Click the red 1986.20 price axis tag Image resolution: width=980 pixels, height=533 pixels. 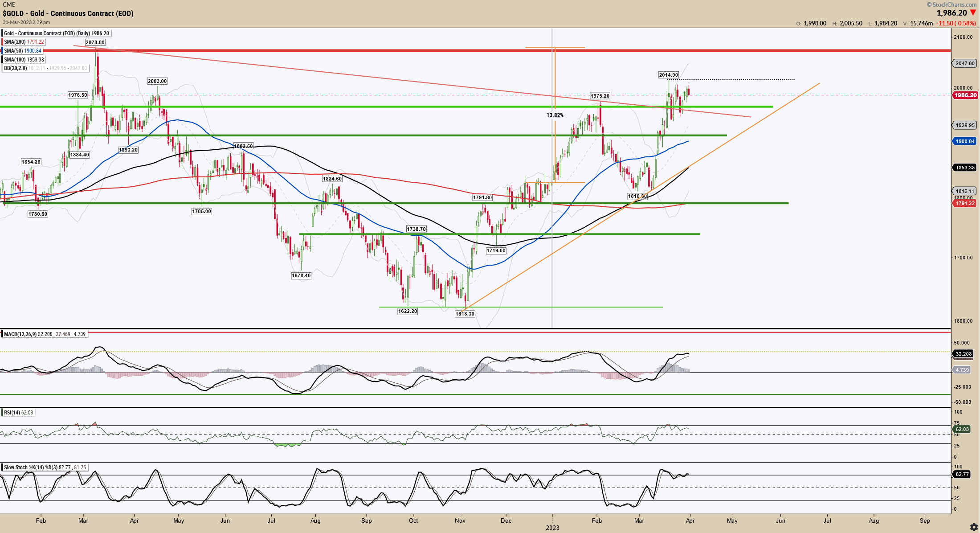point(965,95)
